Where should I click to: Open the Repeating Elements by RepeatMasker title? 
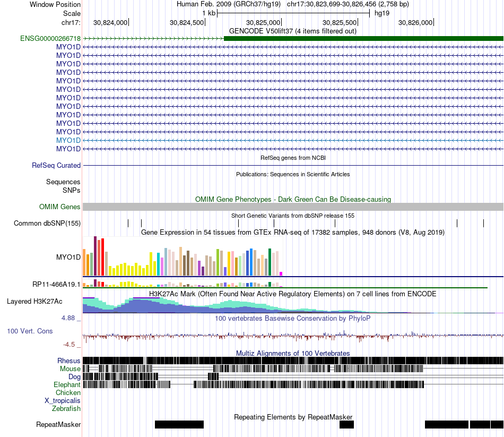(293, 417)
